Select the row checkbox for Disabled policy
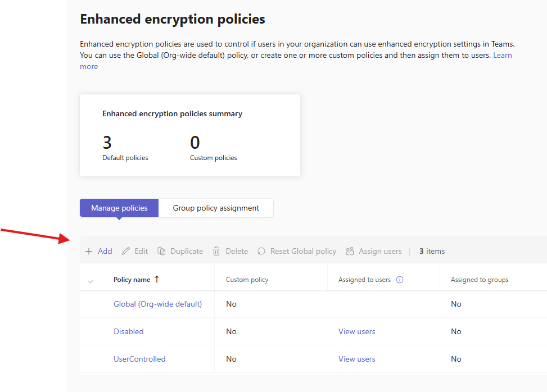This screenshot has width=547, height=392. pyautogui.click(x=91, y=331)
